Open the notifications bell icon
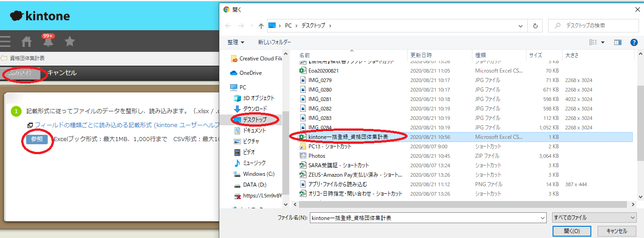This screenshot has width=644, height=238. [48, 41]
